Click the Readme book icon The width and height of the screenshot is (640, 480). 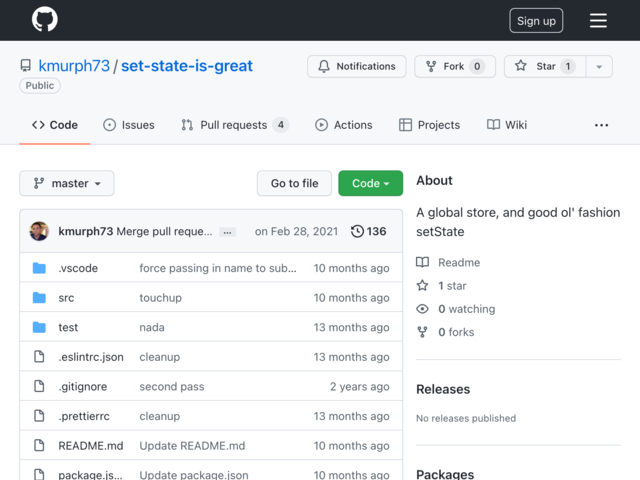422,262
